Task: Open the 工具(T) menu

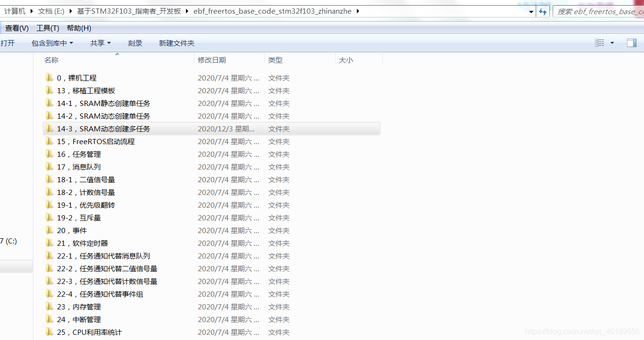Action: point(48,28)
